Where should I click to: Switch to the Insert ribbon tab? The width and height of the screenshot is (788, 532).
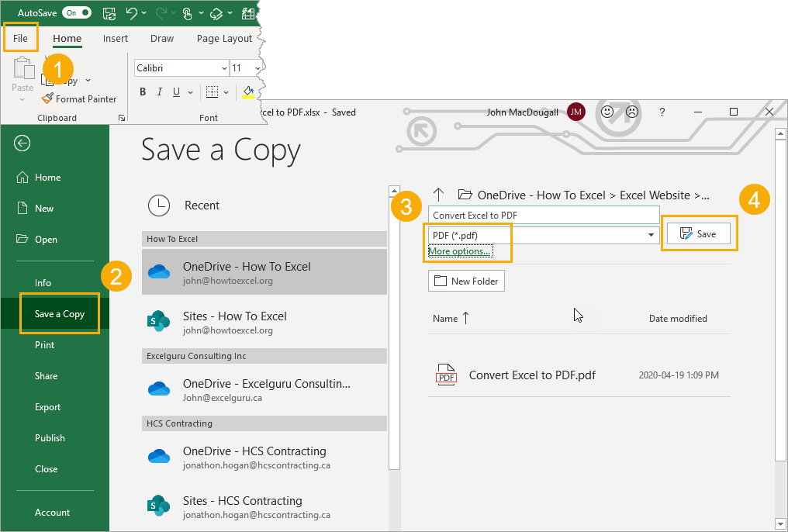(115, 38)
